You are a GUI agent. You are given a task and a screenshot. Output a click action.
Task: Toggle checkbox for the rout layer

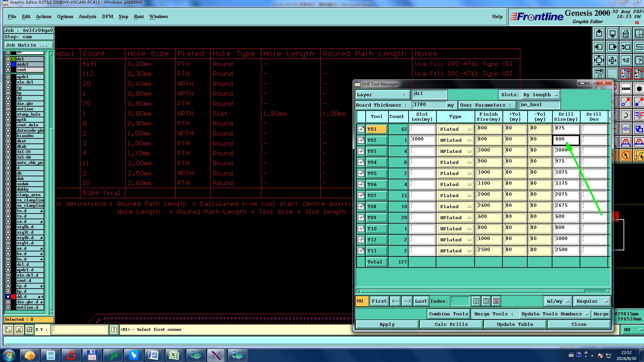[8, 70]
